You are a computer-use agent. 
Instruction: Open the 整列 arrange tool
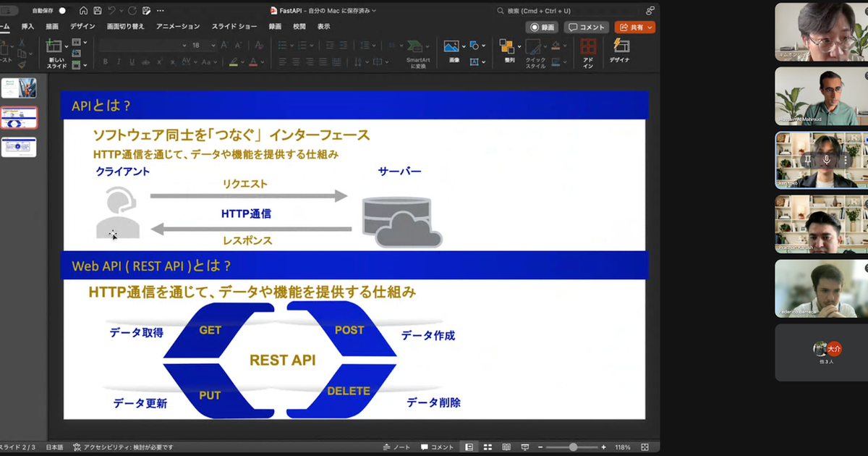(x=509, y=52)
